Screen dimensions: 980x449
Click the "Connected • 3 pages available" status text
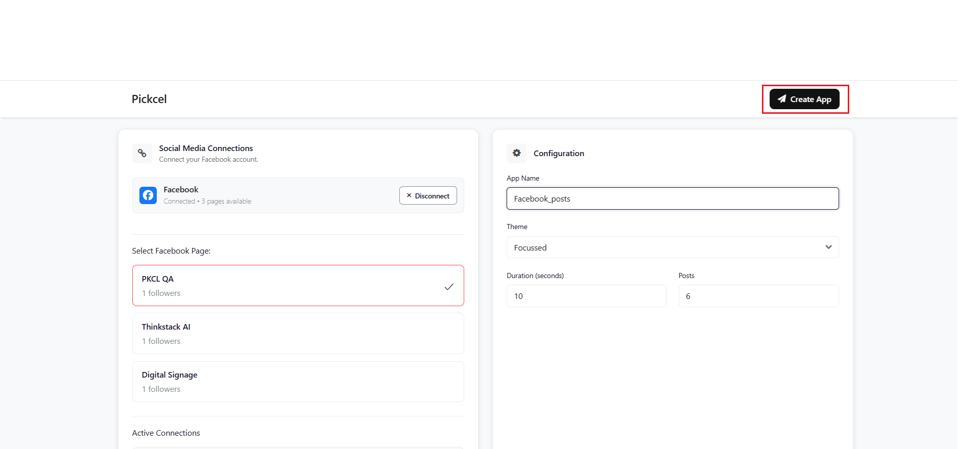(x=207, y=202)
